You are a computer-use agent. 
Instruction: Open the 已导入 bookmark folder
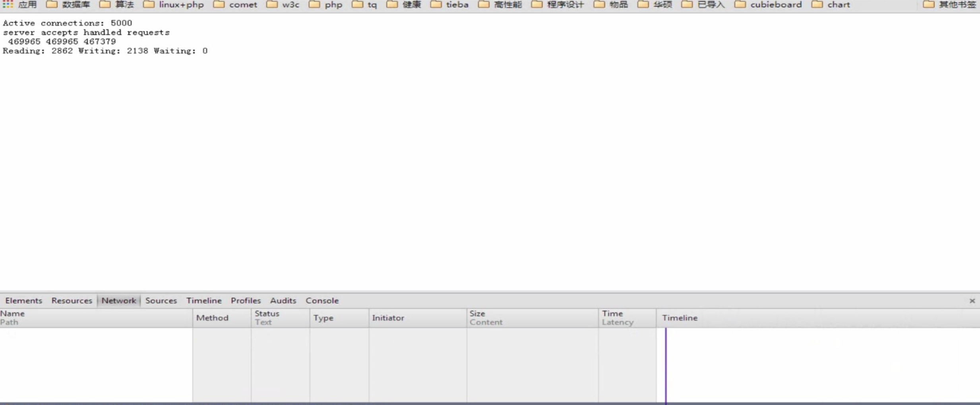coord(703,4)
